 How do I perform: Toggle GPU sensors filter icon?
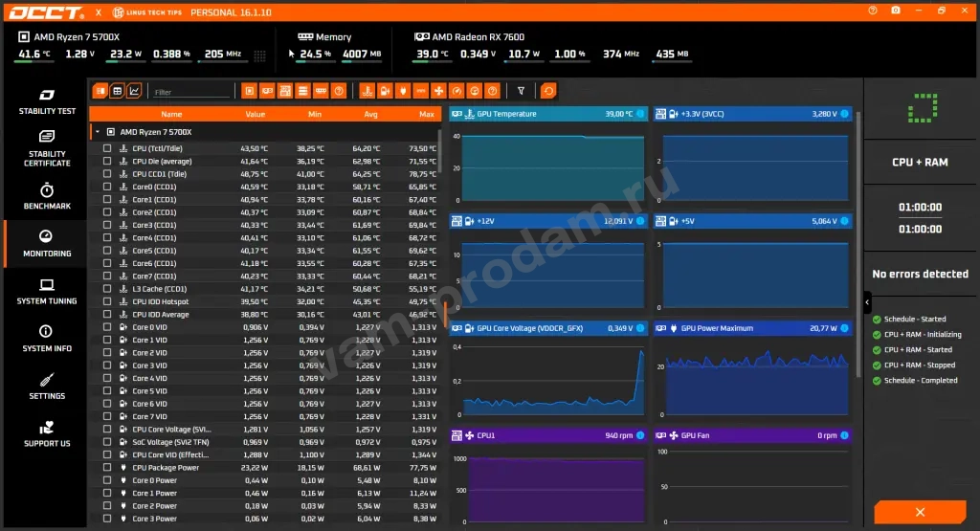[x=268, y=91]
